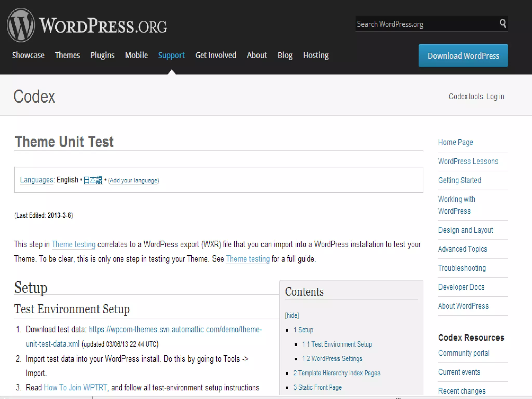Click the WordPress logo icon
532x399 pixels.
(21, 25)
